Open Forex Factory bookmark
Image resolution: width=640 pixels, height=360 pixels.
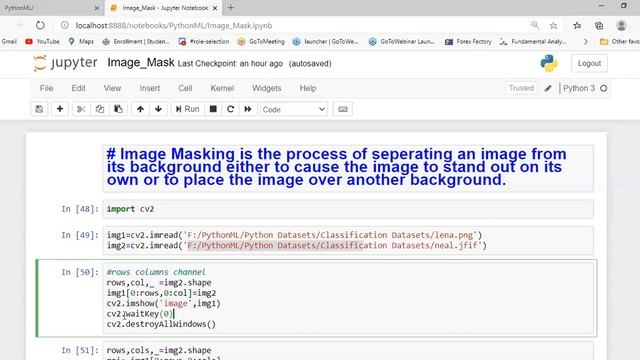pyautogui.click(x=468, y=42)
